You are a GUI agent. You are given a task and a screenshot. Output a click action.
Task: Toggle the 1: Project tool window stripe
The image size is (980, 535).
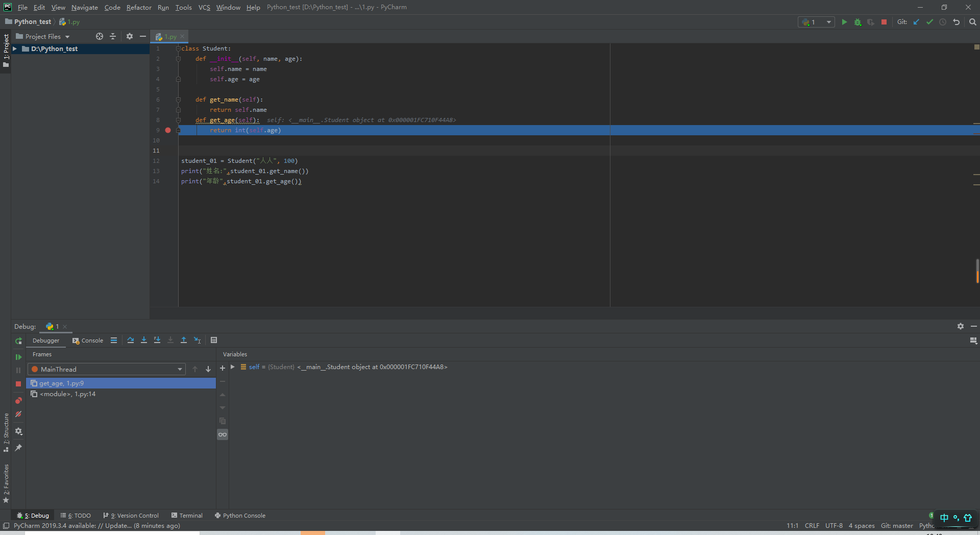tap(6, 51)
